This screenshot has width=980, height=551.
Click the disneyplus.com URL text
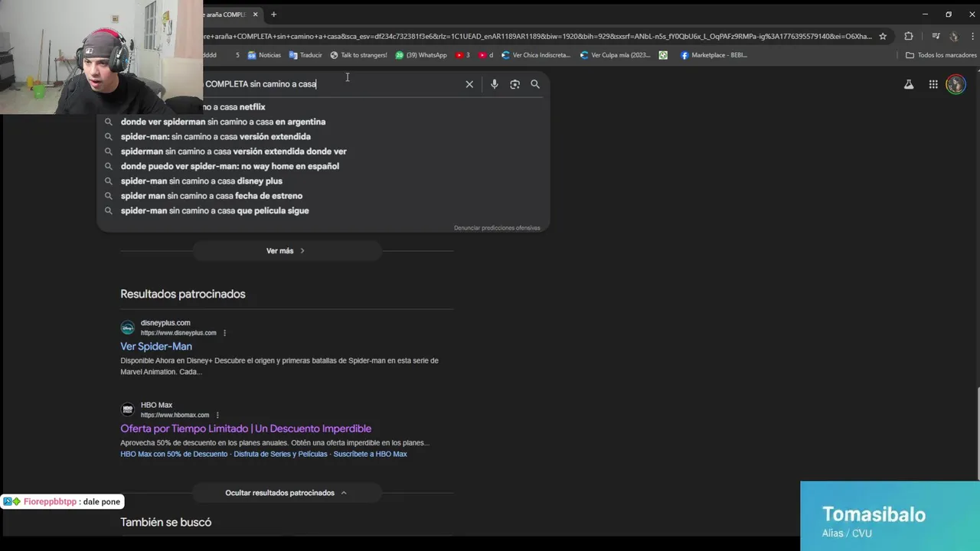click(178, 333)
